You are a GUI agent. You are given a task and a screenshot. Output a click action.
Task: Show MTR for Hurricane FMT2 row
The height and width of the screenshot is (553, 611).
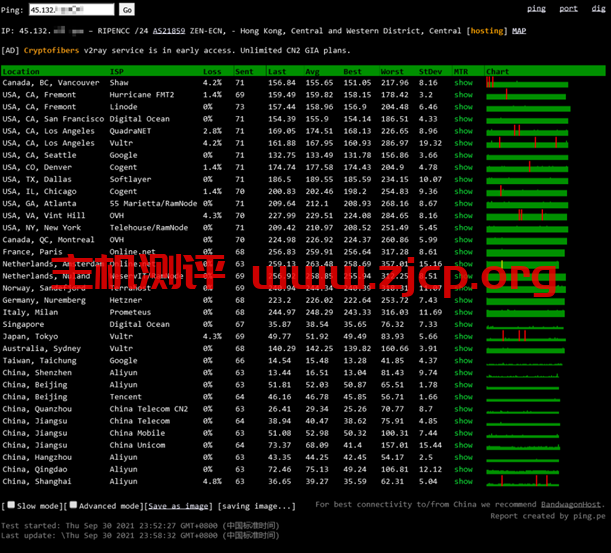pos(463,95)
